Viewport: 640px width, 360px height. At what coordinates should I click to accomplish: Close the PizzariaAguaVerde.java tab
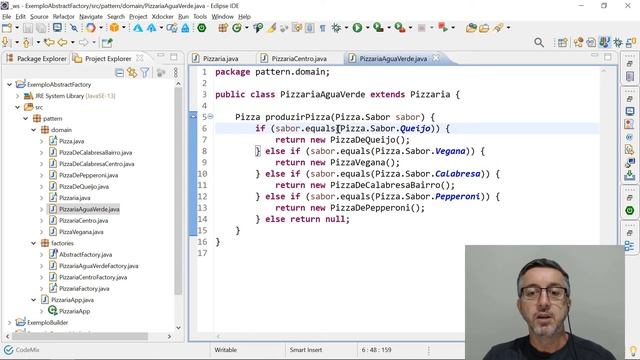coord(436,58)
